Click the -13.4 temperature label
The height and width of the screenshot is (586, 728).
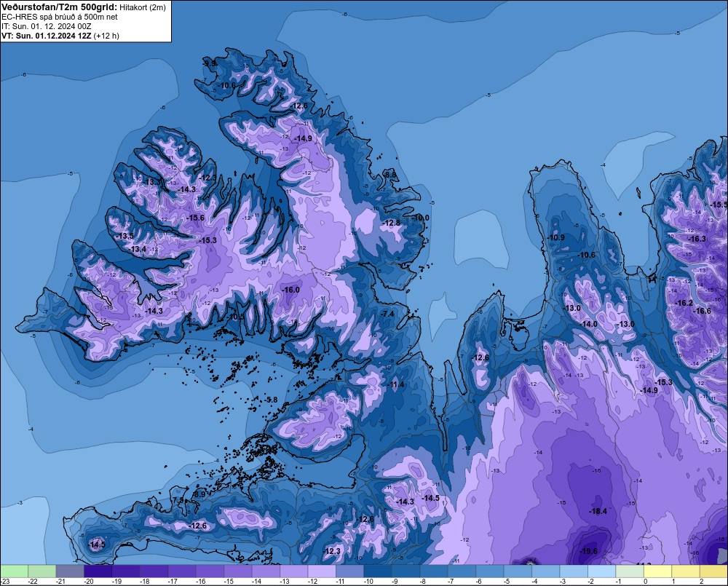pyautogui.click(x=138, y=250)
